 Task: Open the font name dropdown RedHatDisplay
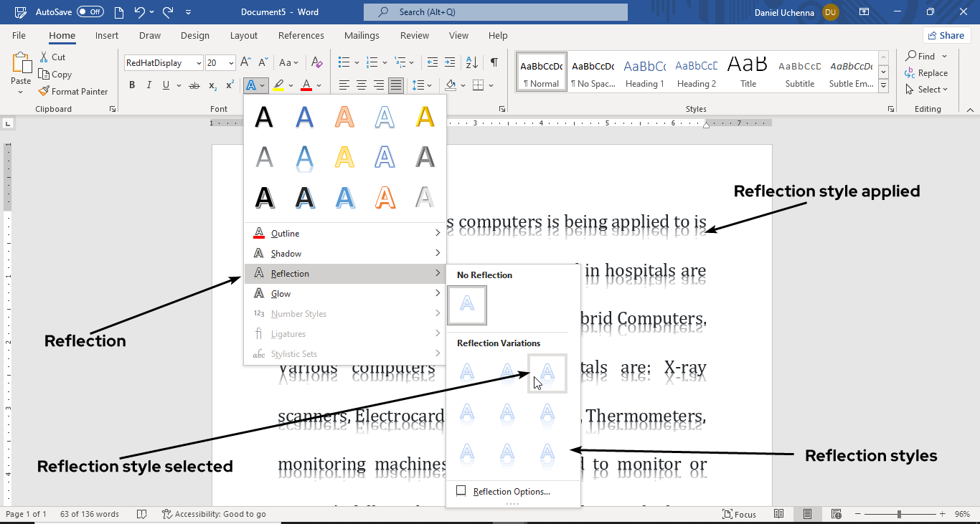point(199,63)
